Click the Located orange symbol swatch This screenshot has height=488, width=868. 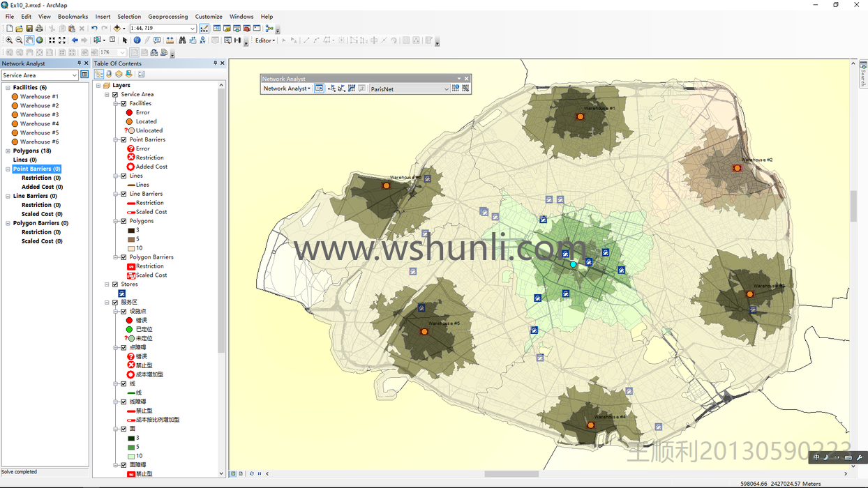click(x=129, y=121)
